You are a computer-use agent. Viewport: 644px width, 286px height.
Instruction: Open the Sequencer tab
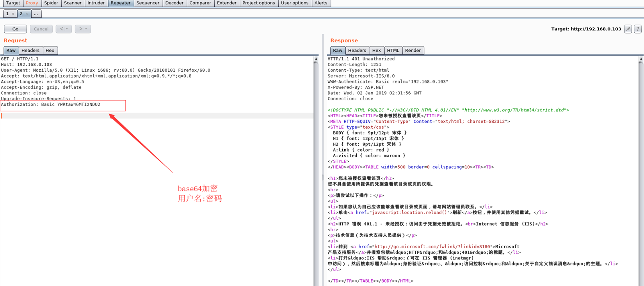point(148,3)
